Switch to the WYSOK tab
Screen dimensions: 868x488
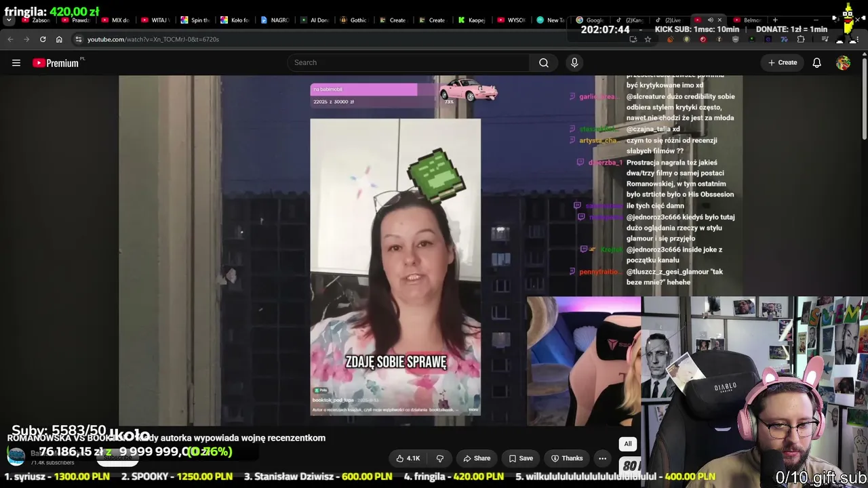(x=511, y=20)
